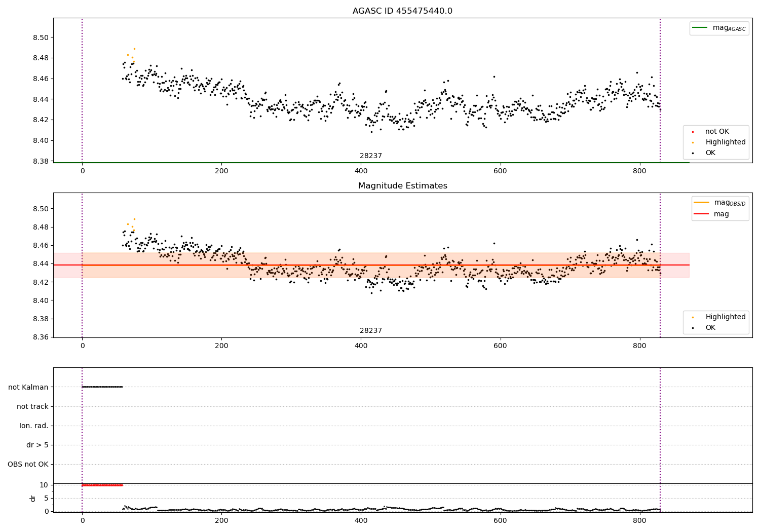760x532 pixels.
Task: Click 'Highlighted' legend entry in top plot
Action: click(726, 142)
